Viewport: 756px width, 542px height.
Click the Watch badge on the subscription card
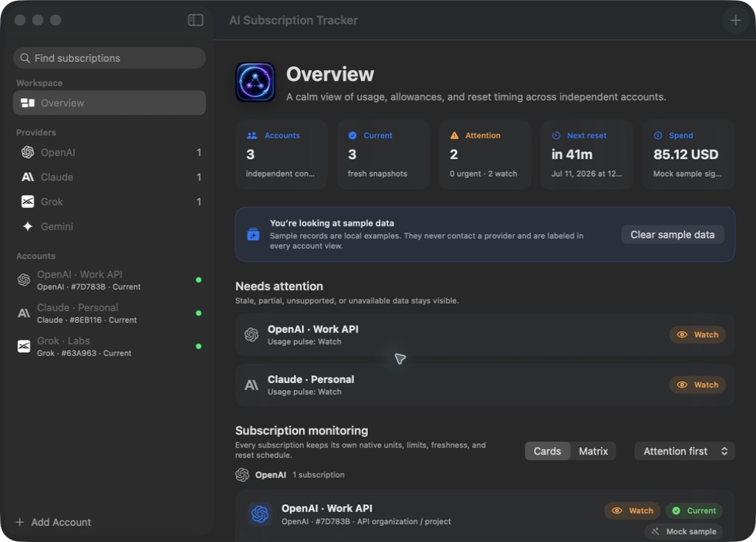click(x=633, y=510)
